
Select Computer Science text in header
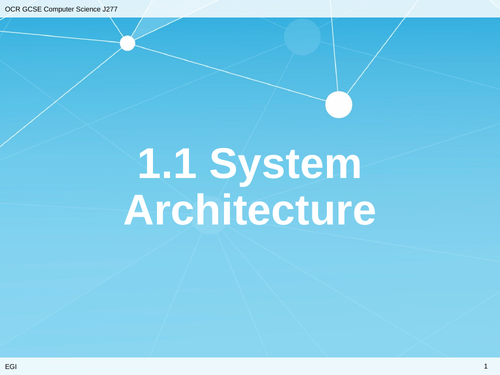(72, 9)
